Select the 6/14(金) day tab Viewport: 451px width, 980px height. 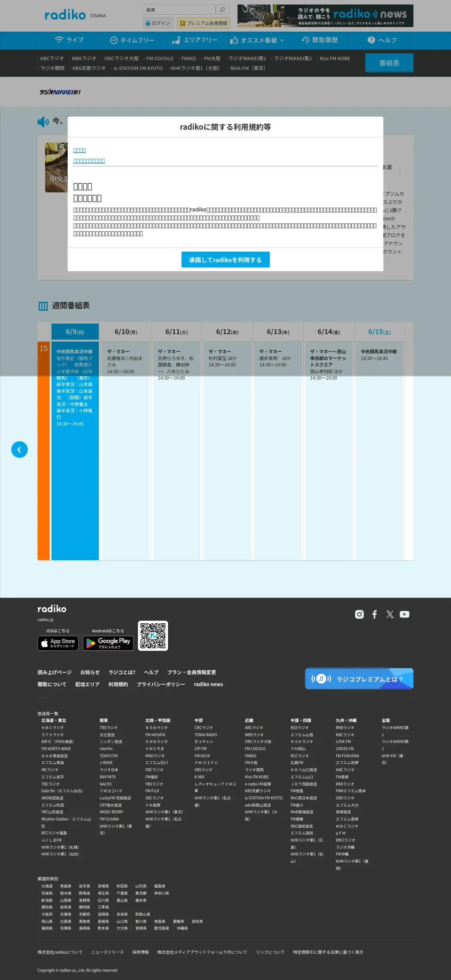[x=328, y=332]
